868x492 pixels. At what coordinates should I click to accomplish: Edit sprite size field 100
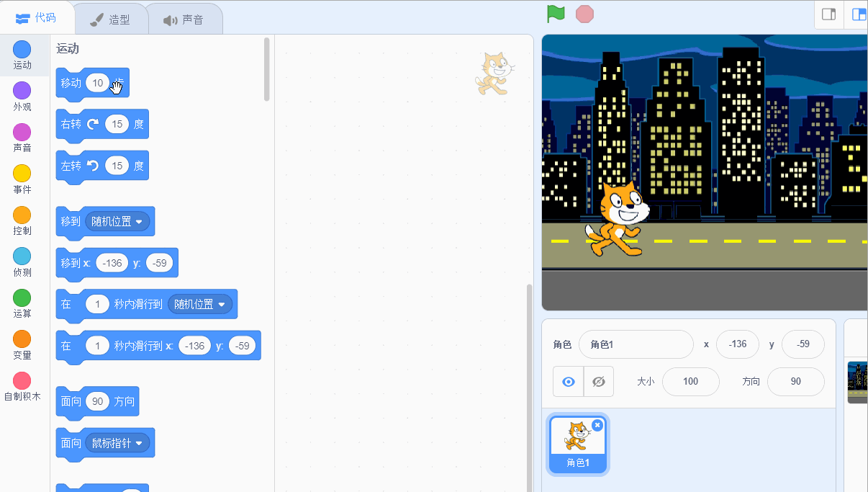coord(690,382)
